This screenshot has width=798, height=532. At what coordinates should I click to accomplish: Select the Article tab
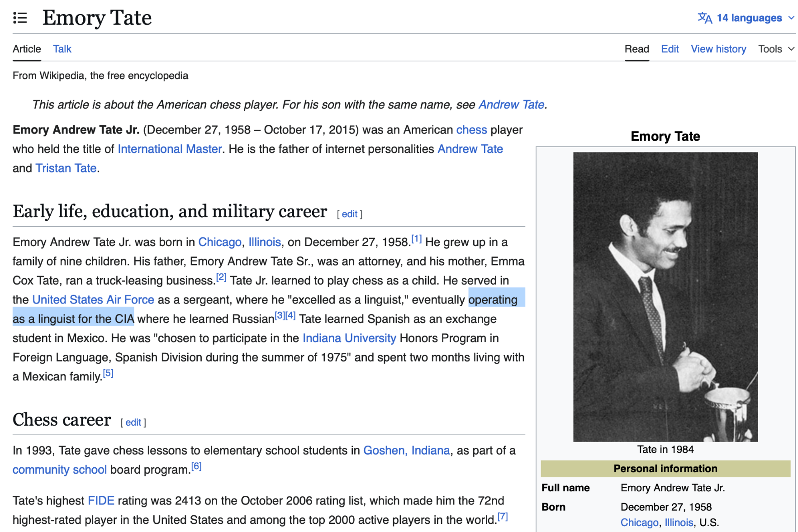pyautogui.click(x=27, y=49)
